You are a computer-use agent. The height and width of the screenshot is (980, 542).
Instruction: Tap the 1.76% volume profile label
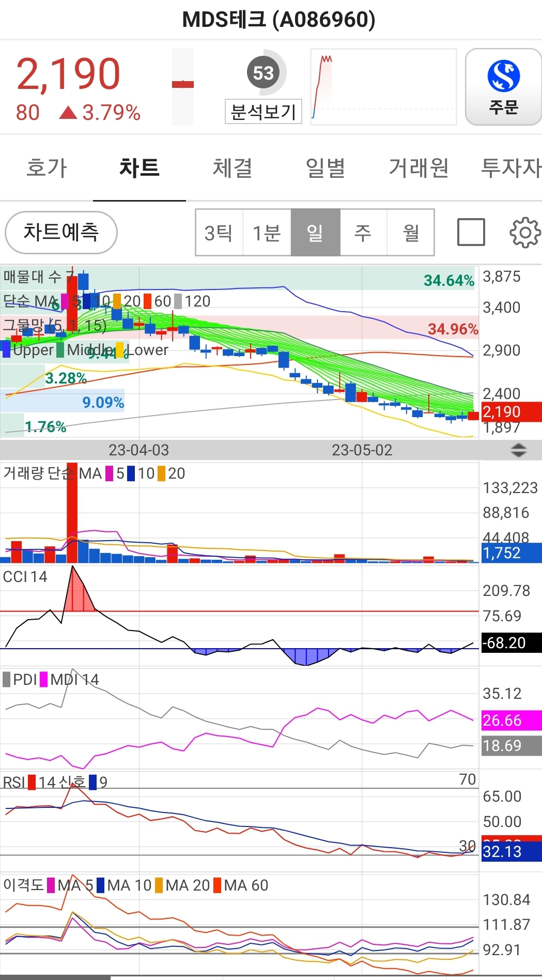[45, 427]
